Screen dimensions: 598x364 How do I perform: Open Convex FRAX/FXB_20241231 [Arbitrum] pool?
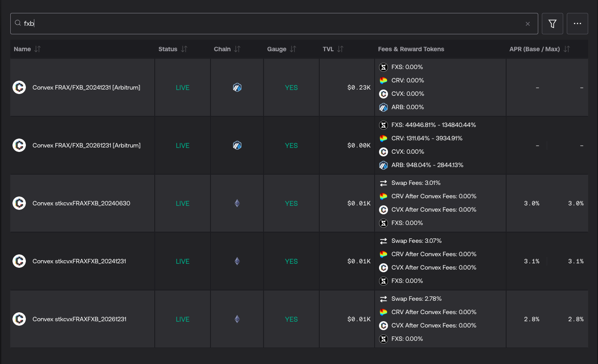(x=86, y=88)
